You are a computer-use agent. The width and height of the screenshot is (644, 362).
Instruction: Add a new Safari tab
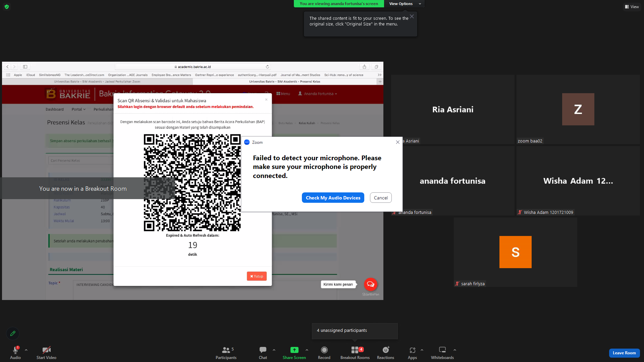380,81
